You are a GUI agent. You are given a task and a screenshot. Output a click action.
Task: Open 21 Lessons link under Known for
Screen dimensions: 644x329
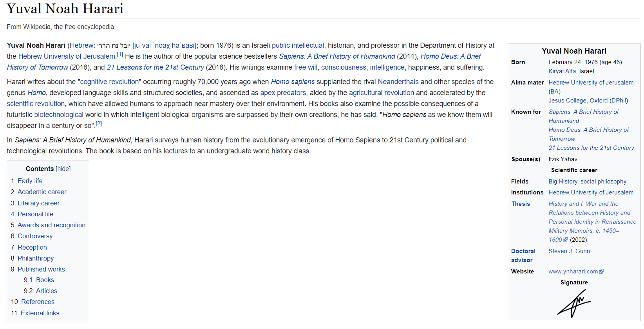coord(591,148)
